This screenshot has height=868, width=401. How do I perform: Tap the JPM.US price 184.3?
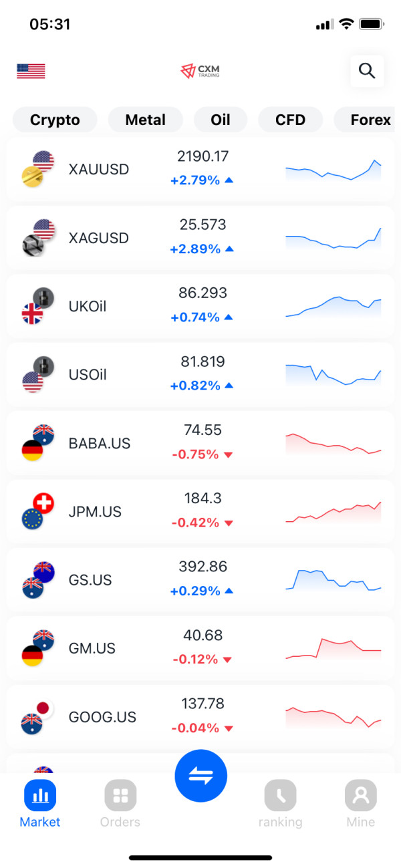203,498
